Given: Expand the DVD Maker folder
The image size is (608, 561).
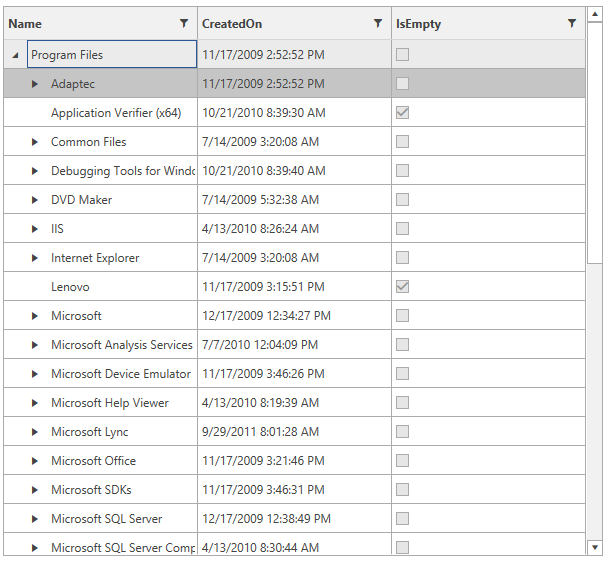Looking at the screenshot, I should [35, 200].
